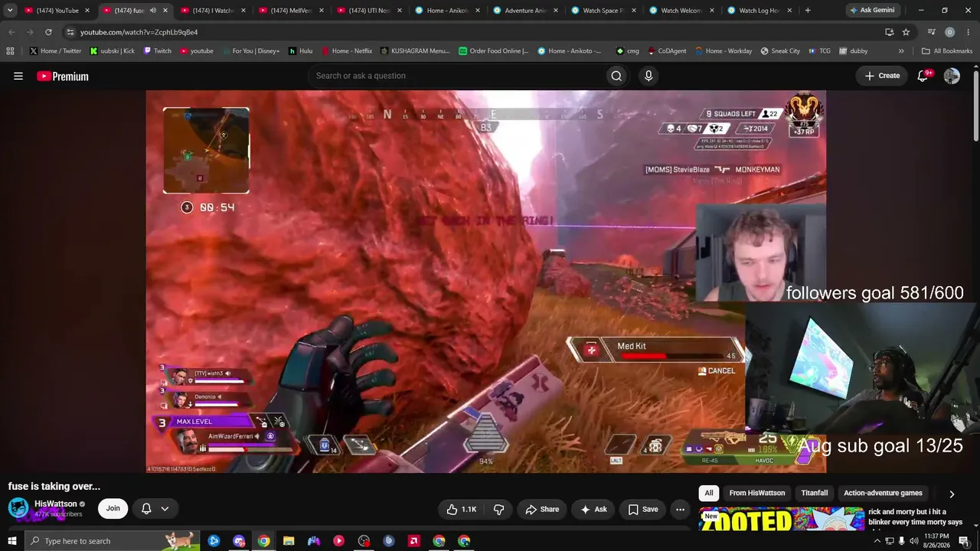Image resolution: width=980 pixels, height=551 pixels.
Task: Open File Explorer from taskbar
Action: [289, 541]
